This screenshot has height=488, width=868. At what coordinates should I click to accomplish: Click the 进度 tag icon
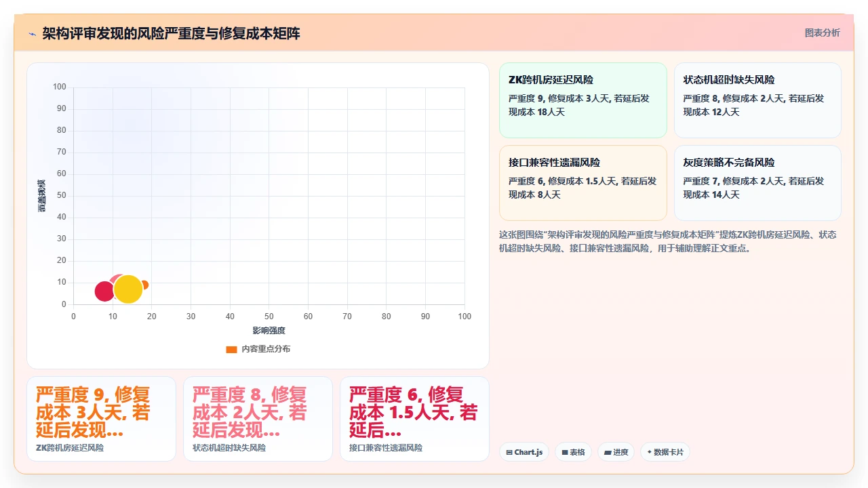608,452
